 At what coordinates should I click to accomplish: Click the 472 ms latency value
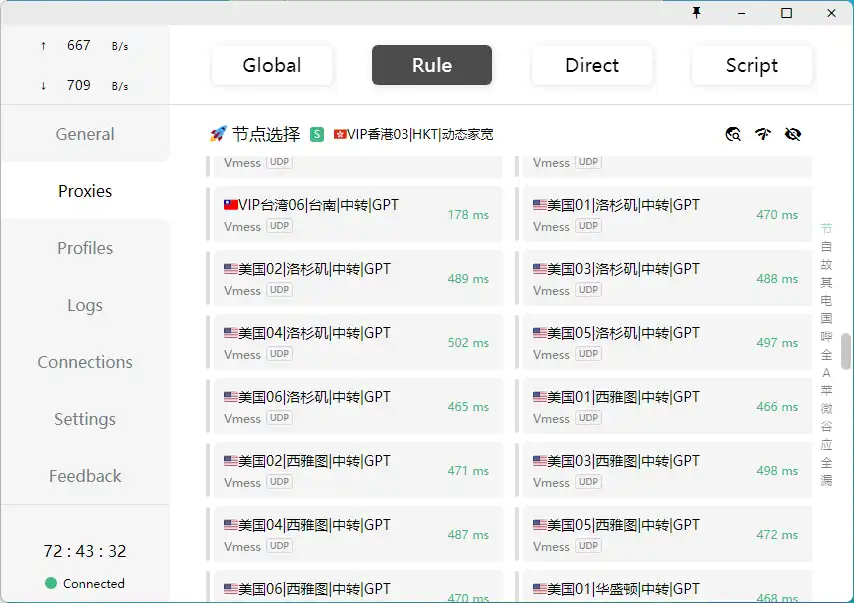[x=777, y=535]
